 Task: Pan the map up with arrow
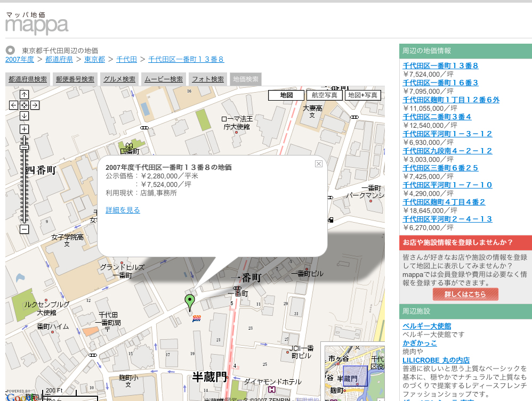(x=24, y=94)
